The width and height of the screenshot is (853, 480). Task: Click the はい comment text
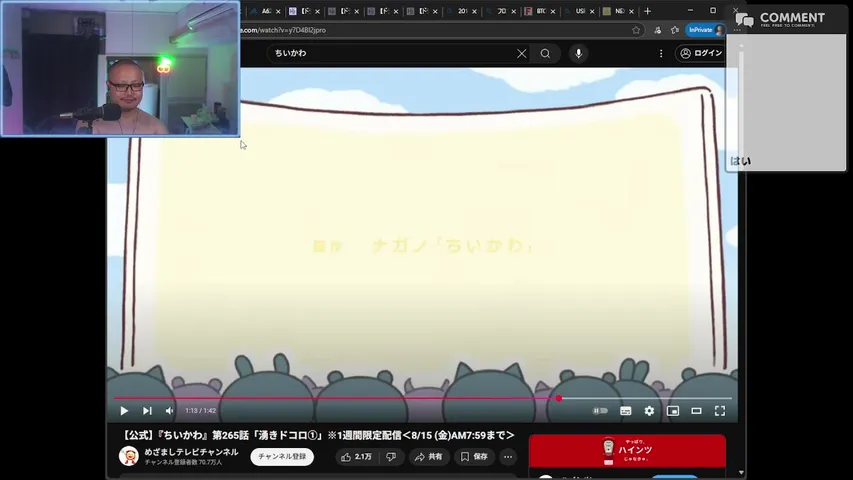click(740, 161)
